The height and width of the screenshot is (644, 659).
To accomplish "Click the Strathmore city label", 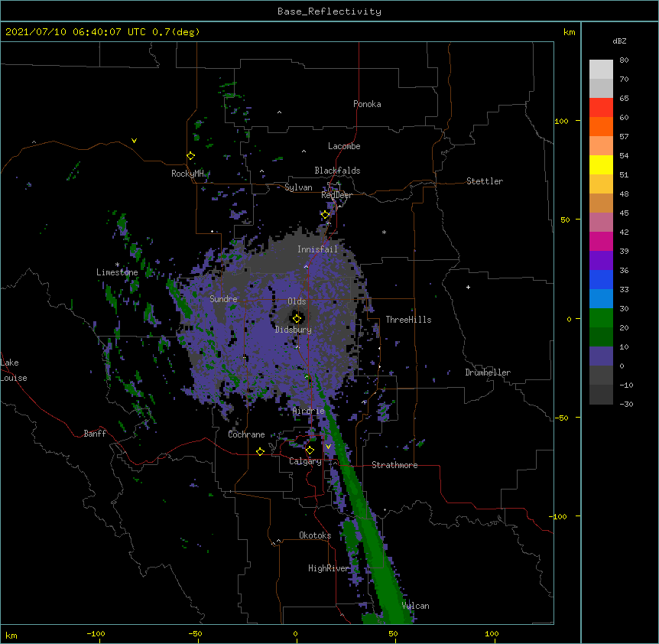I will pyautogui.click(x=394, y=465).
